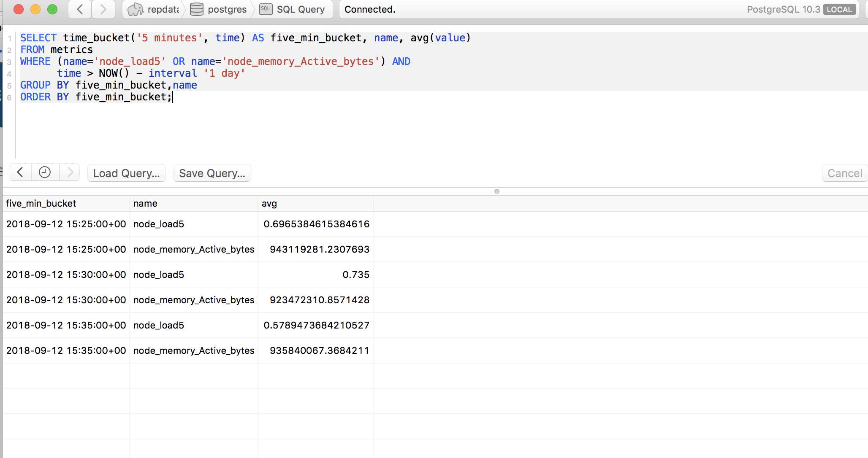This screenshot has height=458, width=868.
Task: Open query history clock button
Action: [x=45, y=172]
